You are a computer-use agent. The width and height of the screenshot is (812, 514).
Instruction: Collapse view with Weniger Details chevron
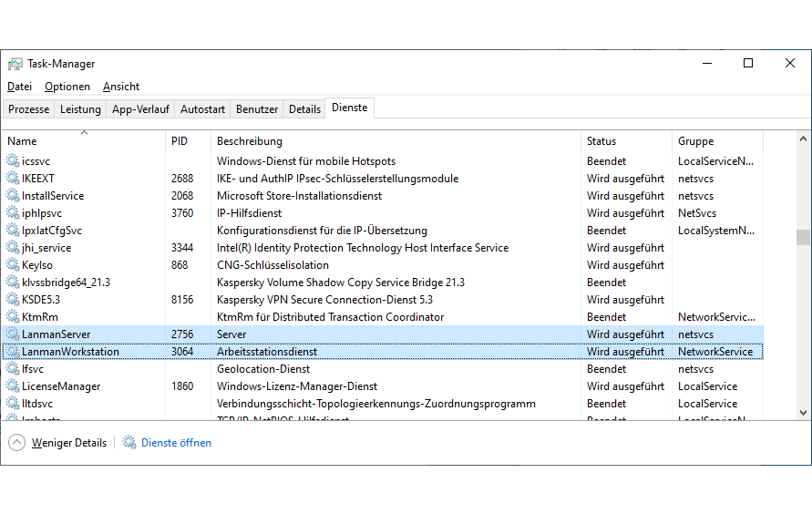[17, 443]
